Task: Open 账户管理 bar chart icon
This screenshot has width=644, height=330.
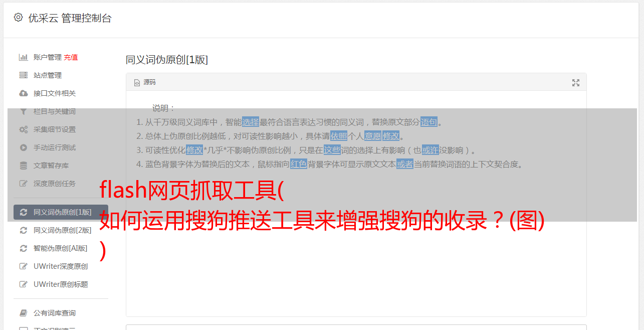Action: [x=23, y=57]
